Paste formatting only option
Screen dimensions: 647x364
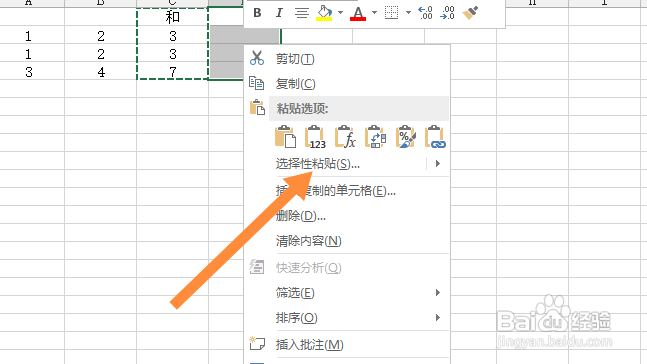(x=406, y=137)
